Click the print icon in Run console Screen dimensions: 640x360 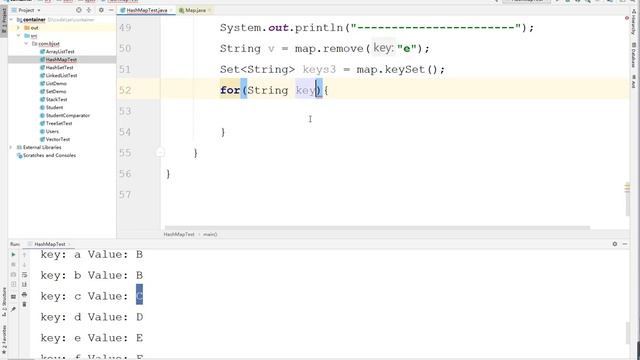(x=24, y=294)
